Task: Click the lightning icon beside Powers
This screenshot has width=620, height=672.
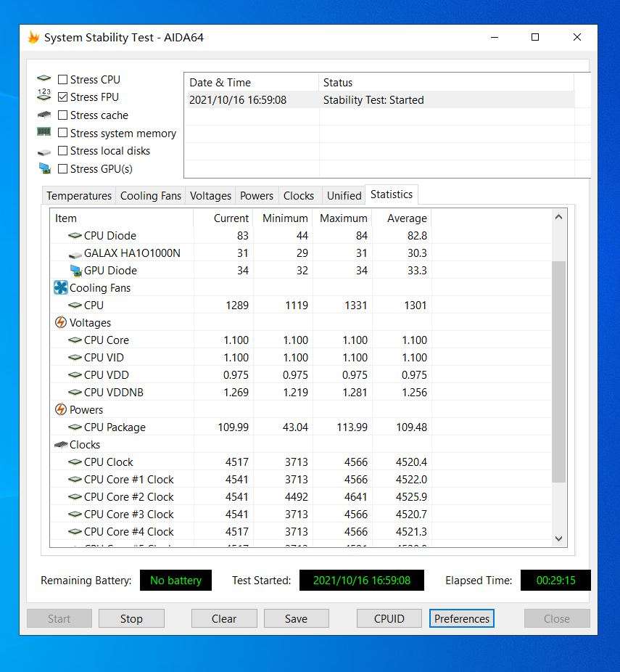Action: [60, 409]
